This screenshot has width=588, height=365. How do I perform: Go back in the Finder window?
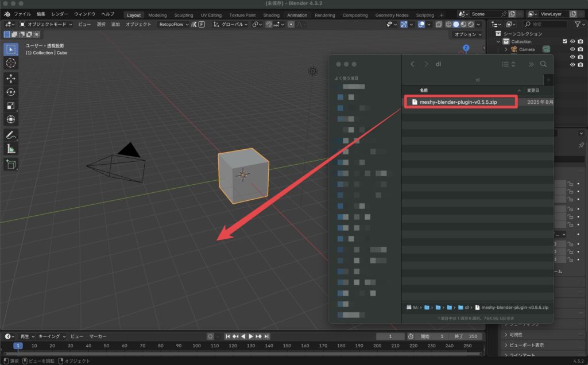coord(412,64)
